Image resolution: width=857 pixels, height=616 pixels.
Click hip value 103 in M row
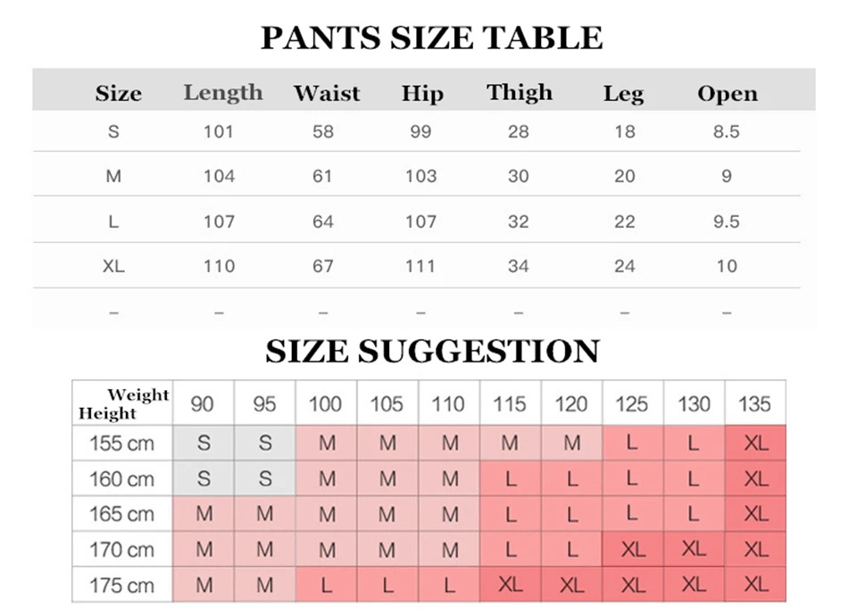click(420, 176)
